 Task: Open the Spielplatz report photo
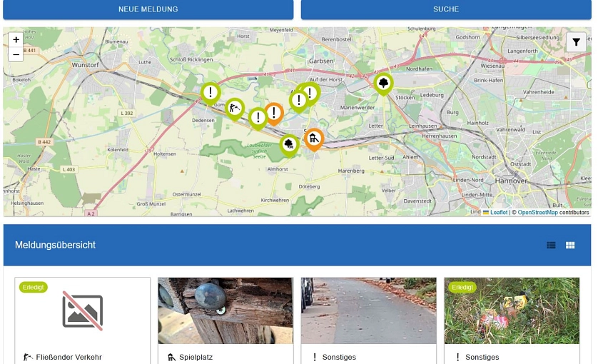pyautogui.click(x=225, y=311)
